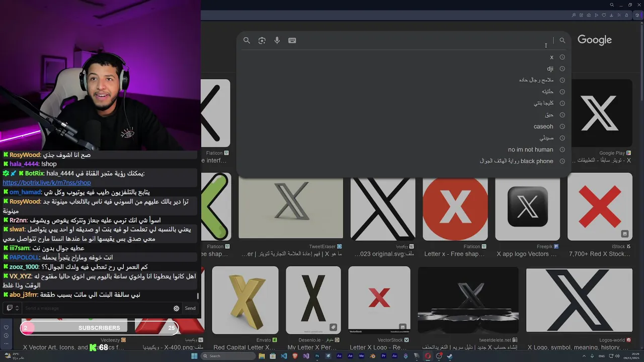Open the Google Play X logo thumbnail

(599, 113)
